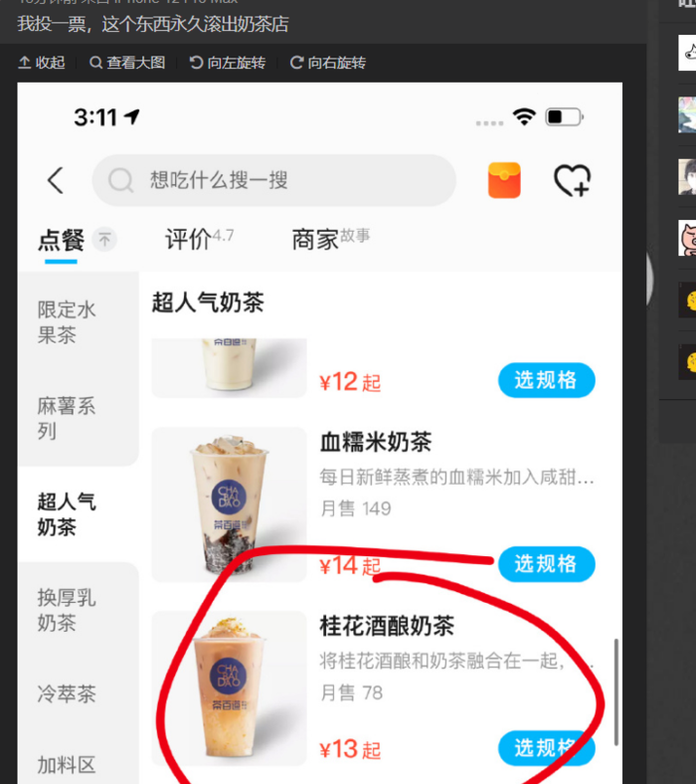Open the red envelope coupon icon
696x784 pixels.
pyautogui.click(x=504, y=180)
